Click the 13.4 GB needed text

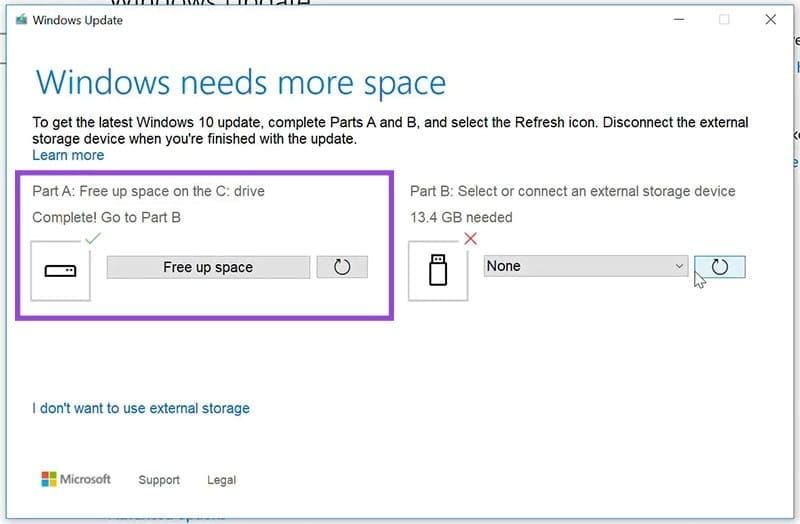pos(461,217)
